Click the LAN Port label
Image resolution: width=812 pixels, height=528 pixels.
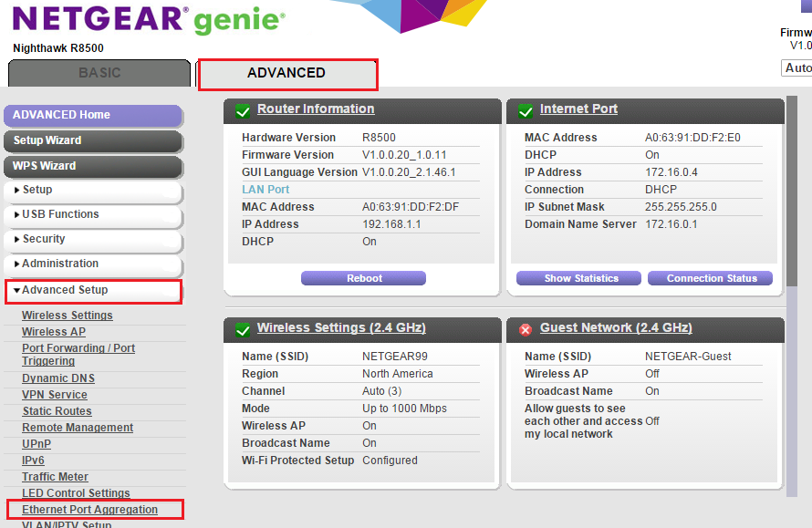265,190
